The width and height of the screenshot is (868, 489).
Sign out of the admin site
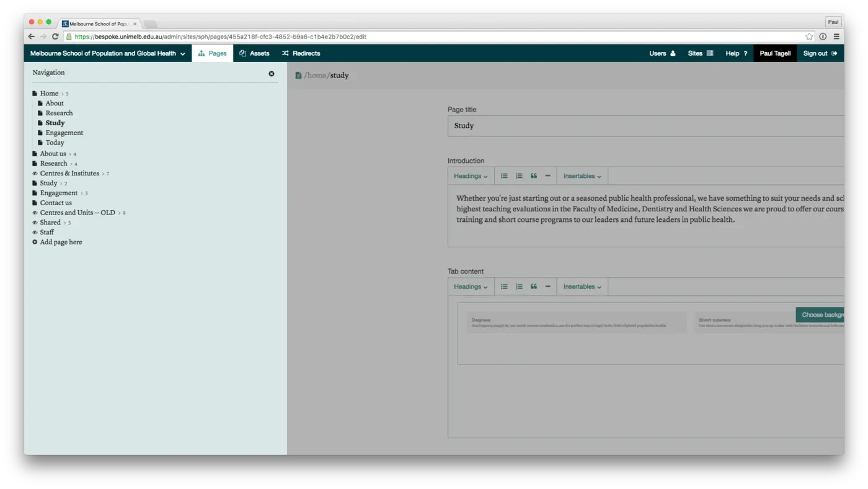820,53
